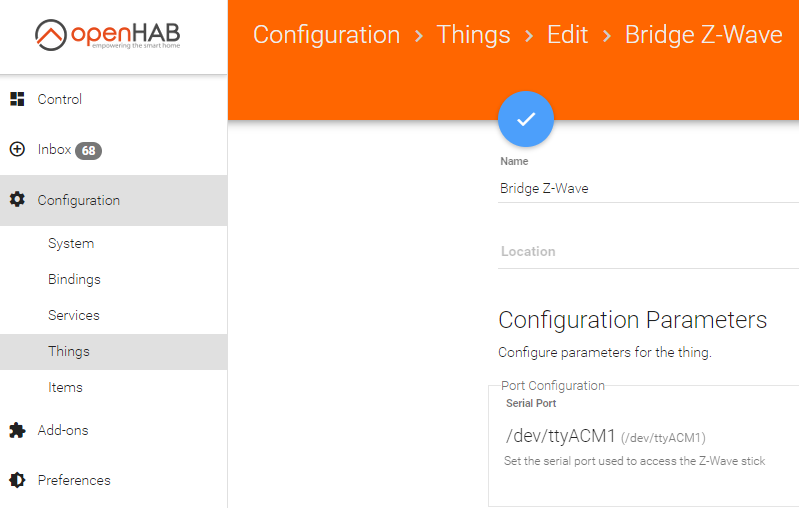Open the Services submenu item
The image size is (799, 508).
pyautogui.click(x=114, y=315)
